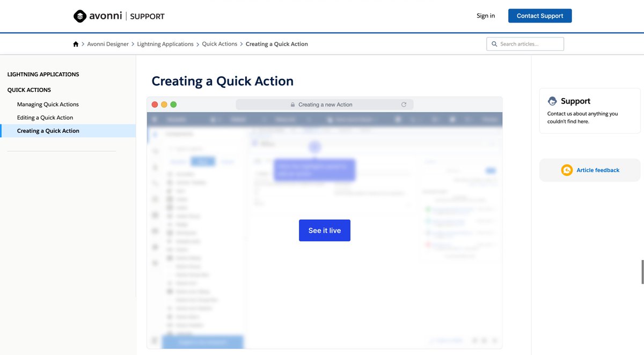Open the Avonni Designer breadcrumb
Screen dimensions: 644x355
tap(108, 44)
